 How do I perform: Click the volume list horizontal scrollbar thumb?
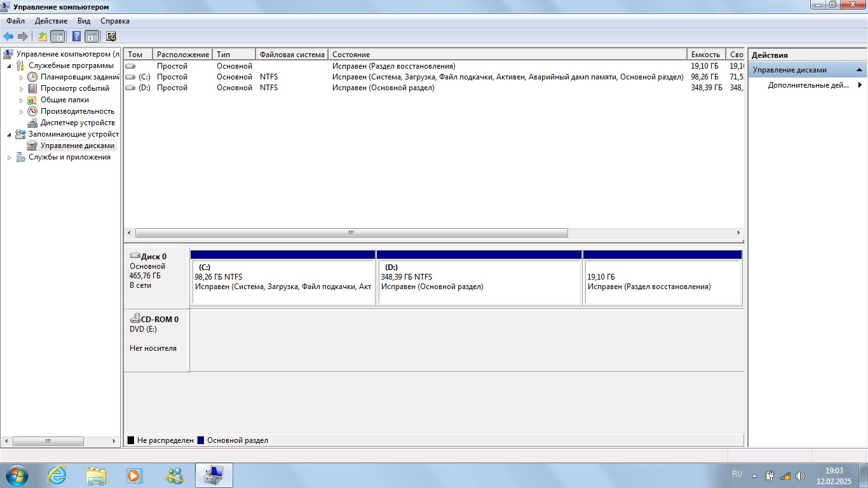click(x=351, y=233)
